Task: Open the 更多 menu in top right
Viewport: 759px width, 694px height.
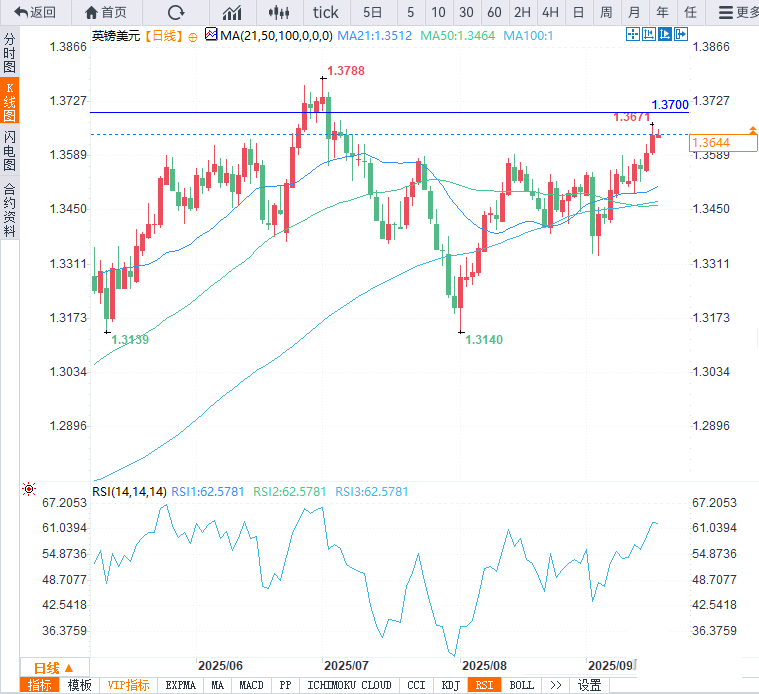Action: 738,12
